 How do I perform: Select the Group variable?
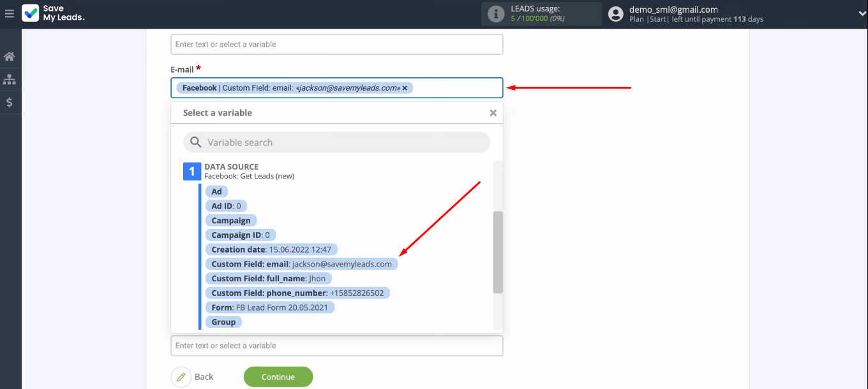(223, 322)
